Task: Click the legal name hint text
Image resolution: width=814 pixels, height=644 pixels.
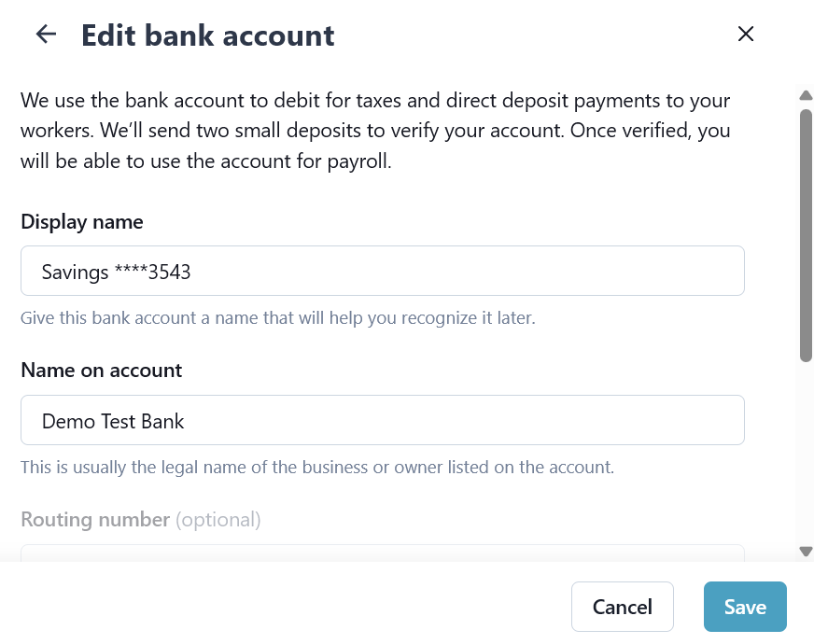Action: 317,467
